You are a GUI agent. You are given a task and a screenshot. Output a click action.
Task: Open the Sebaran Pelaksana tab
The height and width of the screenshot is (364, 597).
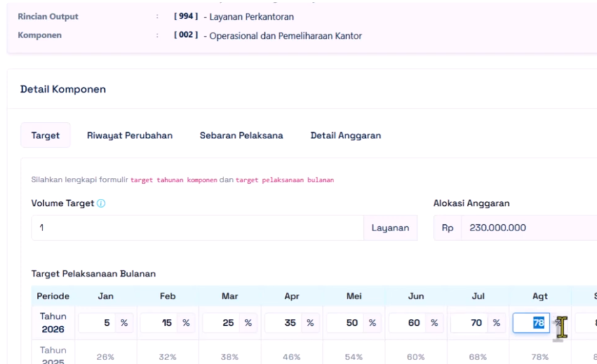pos(241,135)
